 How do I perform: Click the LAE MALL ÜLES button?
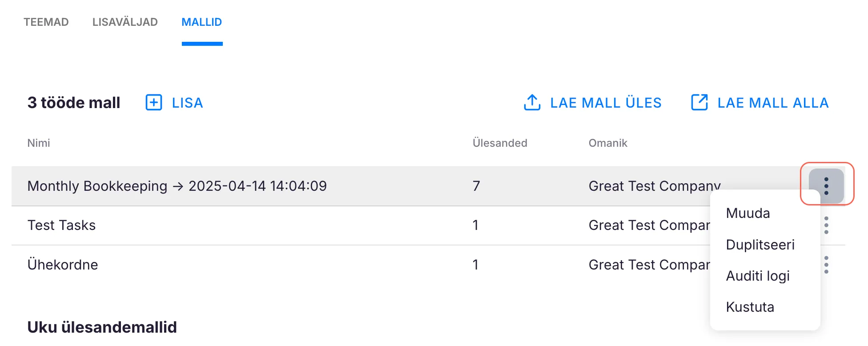(605, 103)
